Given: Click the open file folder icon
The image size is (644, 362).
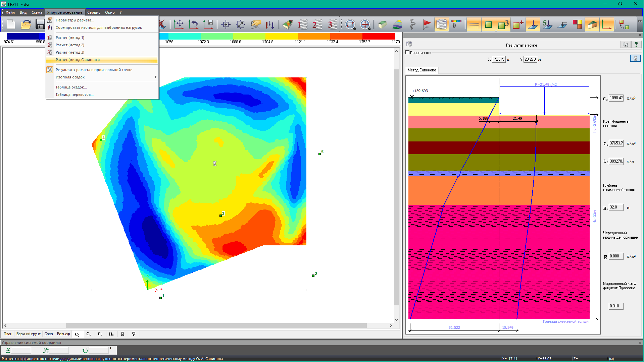Looking at the screenshot, I should [x=26, y=24].
